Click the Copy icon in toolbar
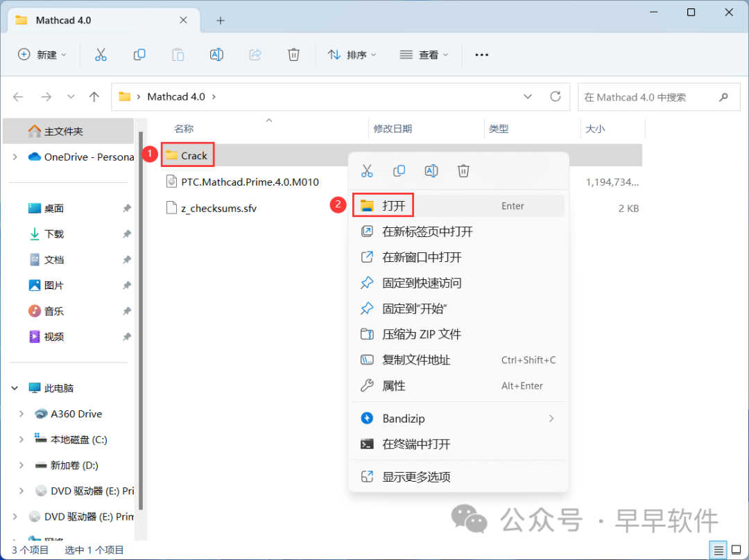Screen dimensions: 749x560 click(139, 55)
